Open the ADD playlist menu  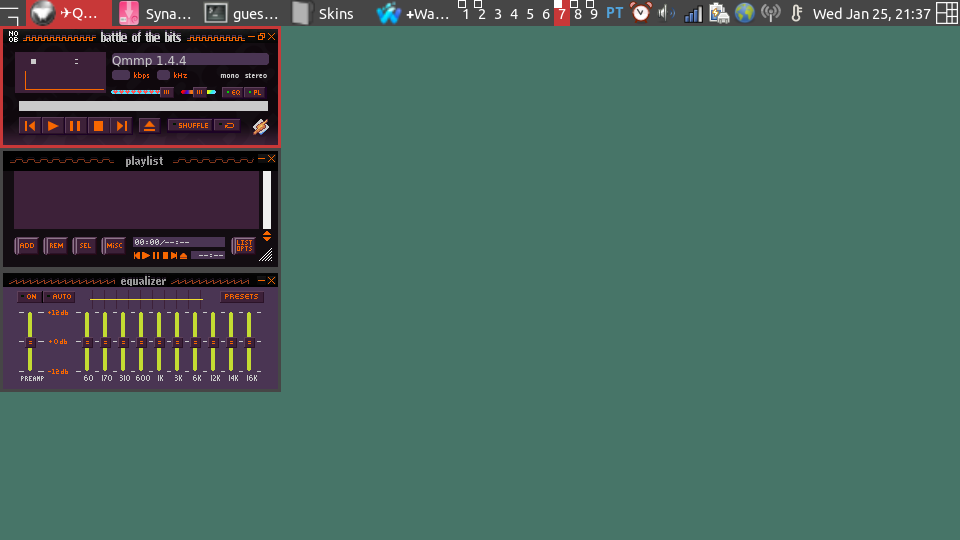(x=26, y=246)
